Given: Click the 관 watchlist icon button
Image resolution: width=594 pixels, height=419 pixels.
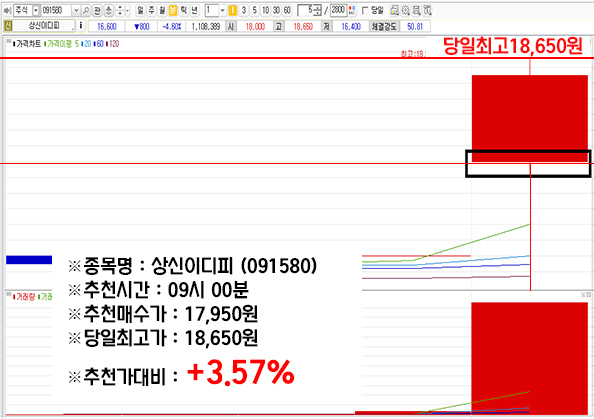Looking at the screenshot, I should (97, 11).
